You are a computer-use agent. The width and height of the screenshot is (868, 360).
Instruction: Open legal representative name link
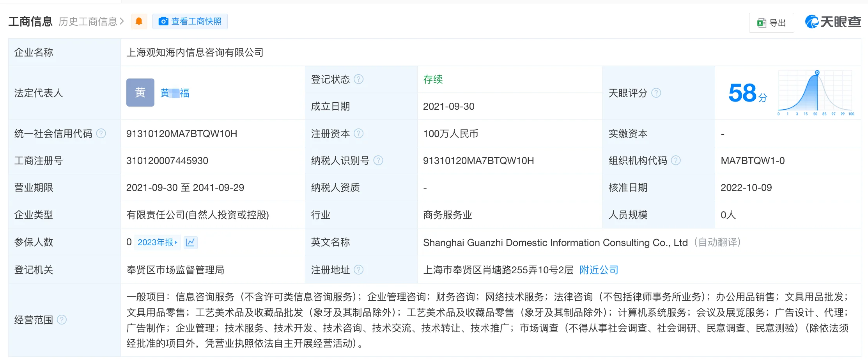tap(175, 93)
